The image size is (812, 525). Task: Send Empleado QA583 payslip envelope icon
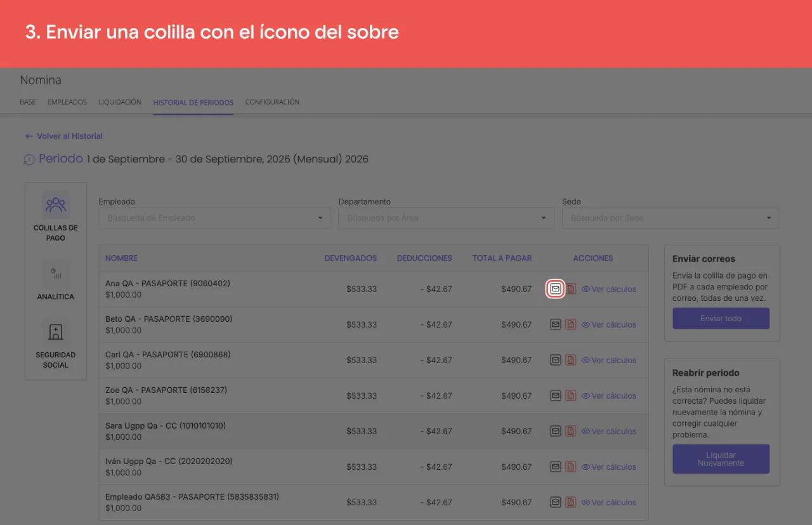click(x=555, y=502)
